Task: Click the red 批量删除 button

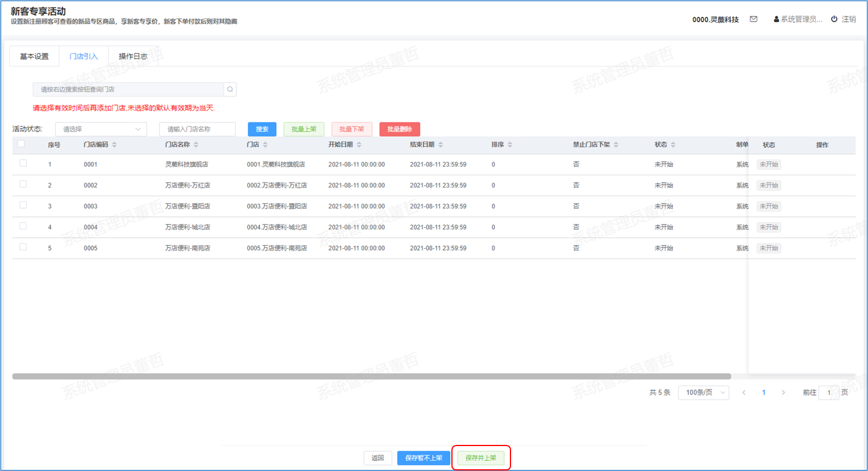Action: 399,129
